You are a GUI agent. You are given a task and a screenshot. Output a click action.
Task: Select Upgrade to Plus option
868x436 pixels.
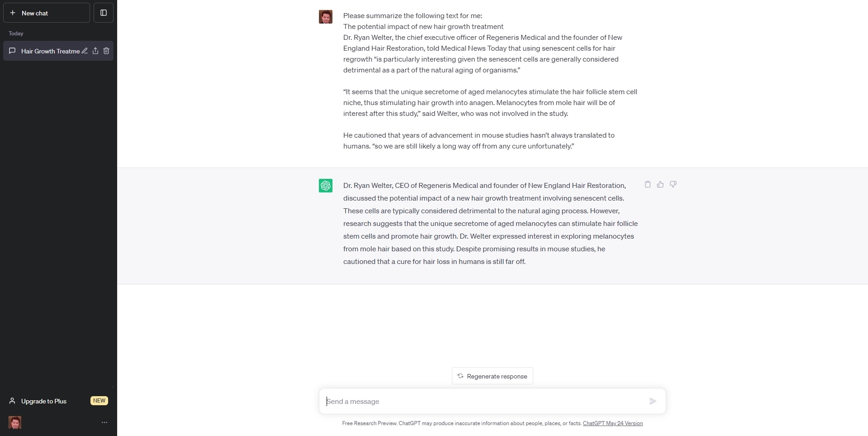pos(44,401)
